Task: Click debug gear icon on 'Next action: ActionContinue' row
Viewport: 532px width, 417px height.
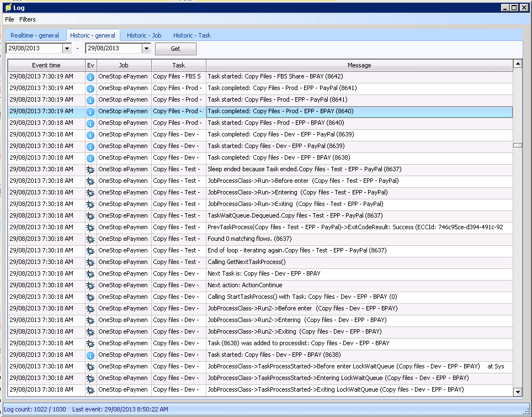Action: (91, 285)
